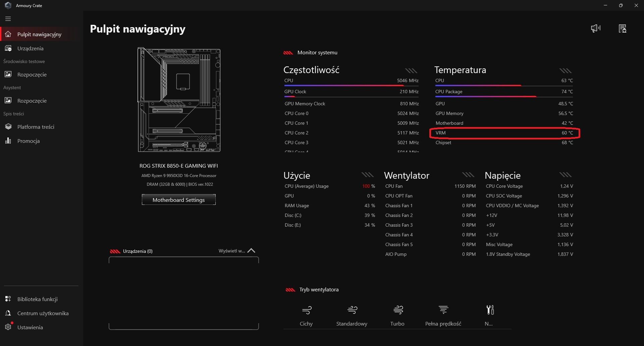This screenshot has height=346, width=644.
Task: Click the Wentylator stripes icon
Action: click(468, 175)
